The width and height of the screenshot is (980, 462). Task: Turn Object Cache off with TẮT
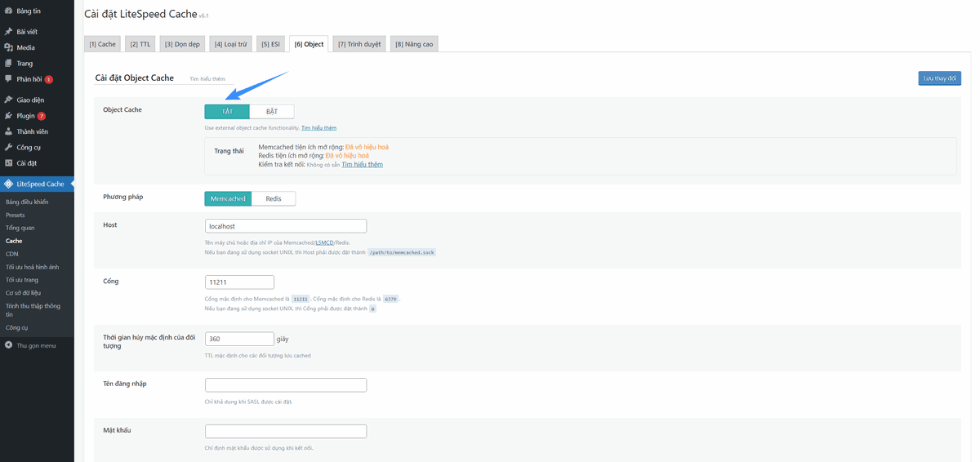(x=227, y=111)
